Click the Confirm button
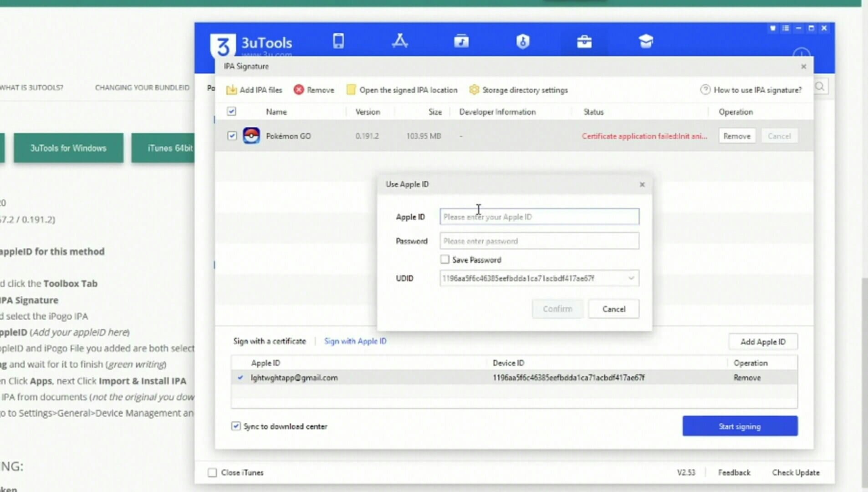The image size is (868, 492). (557, 309)
